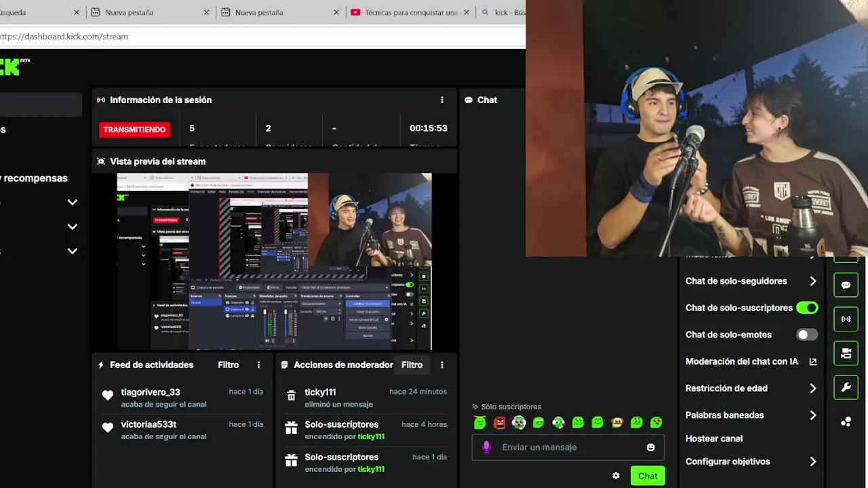Open Información de la sesión options menu
The width and height of the screenshot is (868, 488).
(442, 100)
